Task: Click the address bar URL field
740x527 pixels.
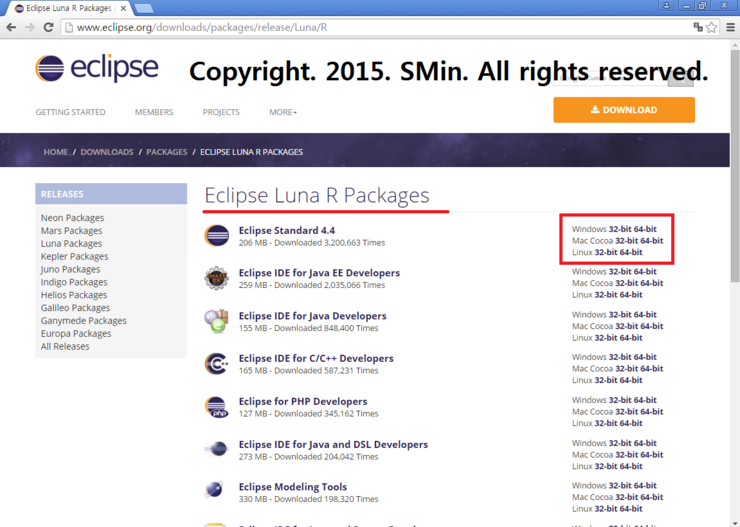Action: (378, 27)
